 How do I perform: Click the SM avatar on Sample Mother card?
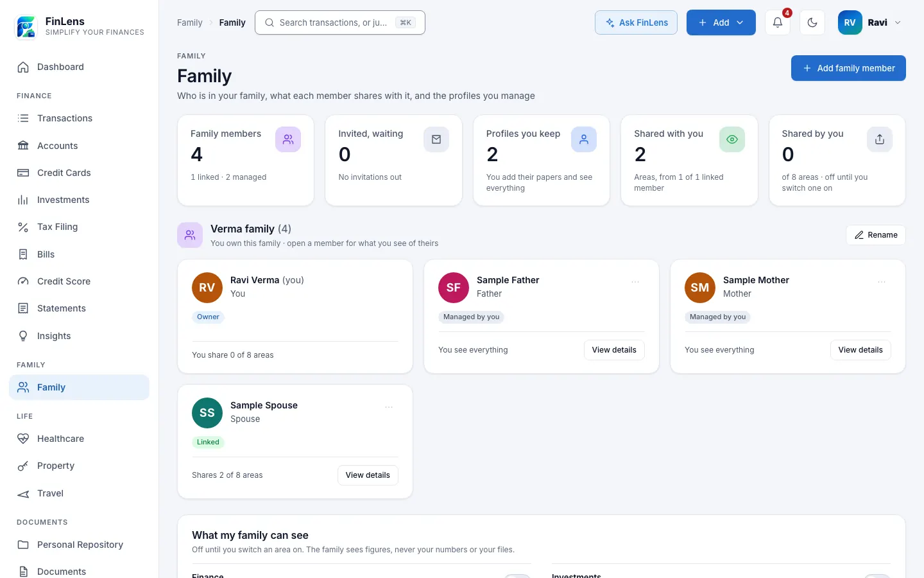[x=700, y=288]
